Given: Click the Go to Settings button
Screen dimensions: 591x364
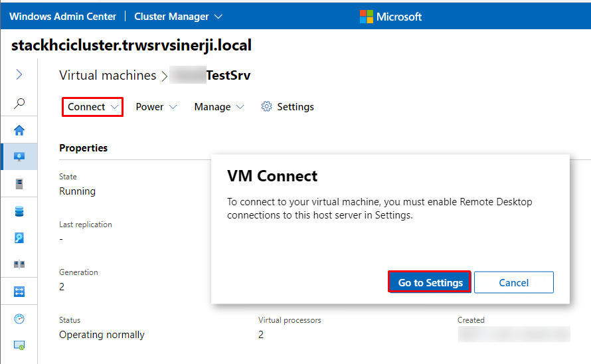Looking at the screenshot, I should pos(430,282).
